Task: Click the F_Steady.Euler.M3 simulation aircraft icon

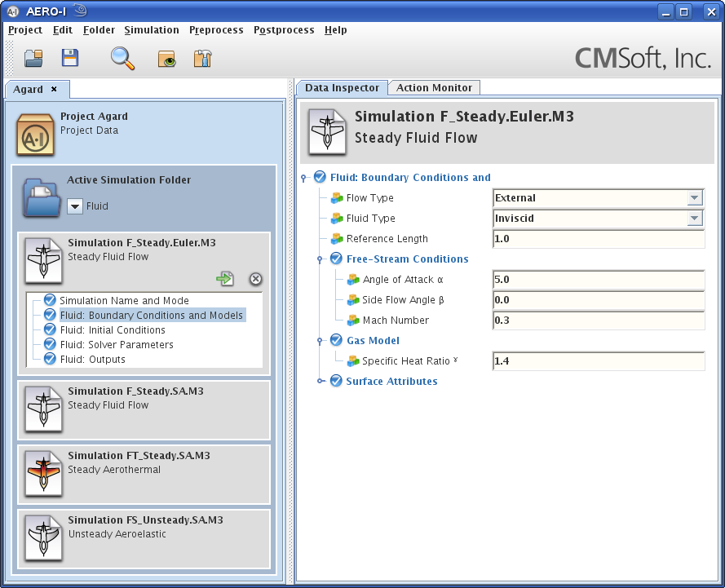Action: point(43,260)
